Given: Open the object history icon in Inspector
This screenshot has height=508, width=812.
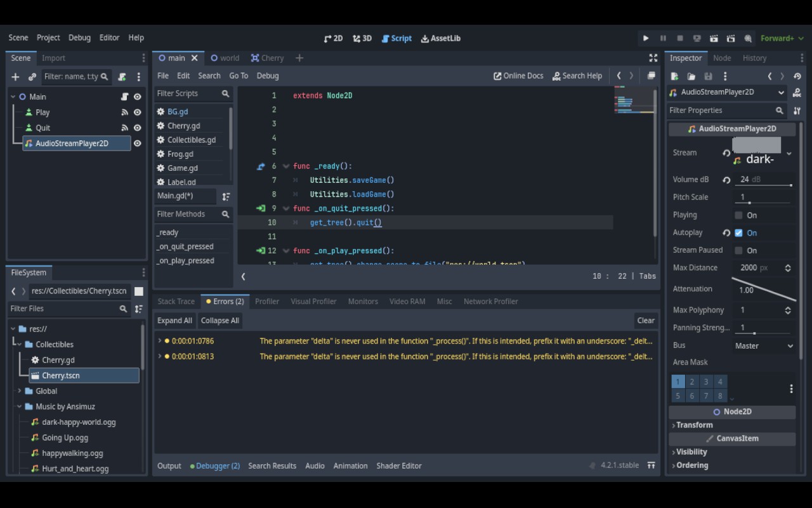Looking at the screenshot, I should point(797,76).
